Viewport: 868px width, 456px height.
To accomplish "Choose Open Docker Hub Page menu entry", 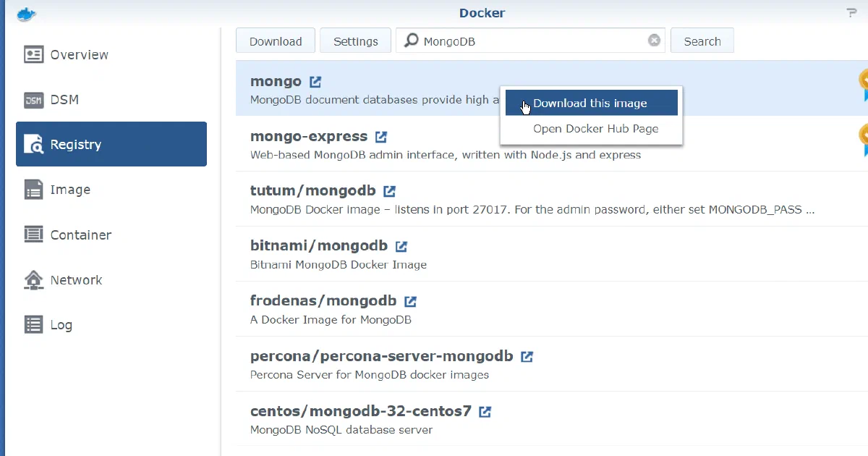I will click(591, 129).
